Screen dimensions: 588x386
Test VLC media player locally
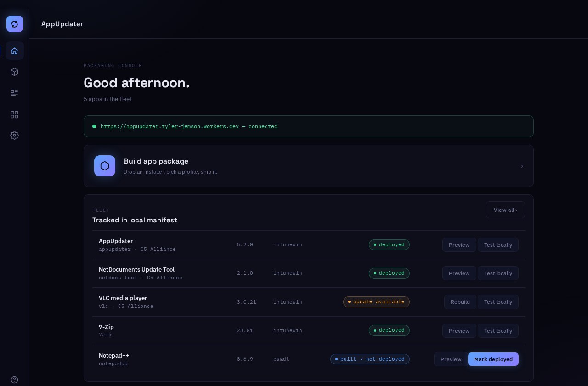(498, 302)
